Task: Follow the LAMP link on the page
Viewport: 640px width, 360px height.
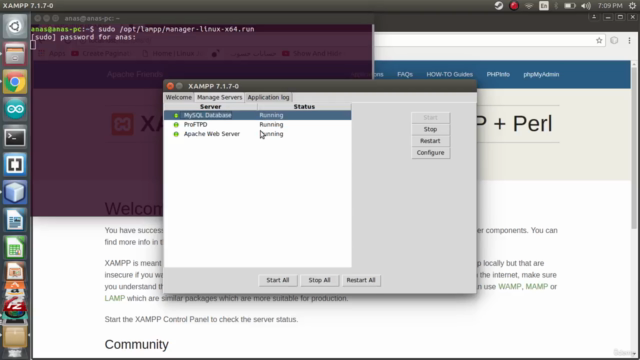Action: tap(115, 298)
